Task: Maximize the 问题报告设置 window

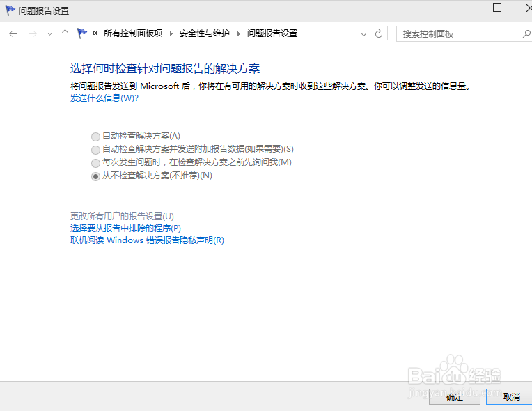Action: click(497, 8)
